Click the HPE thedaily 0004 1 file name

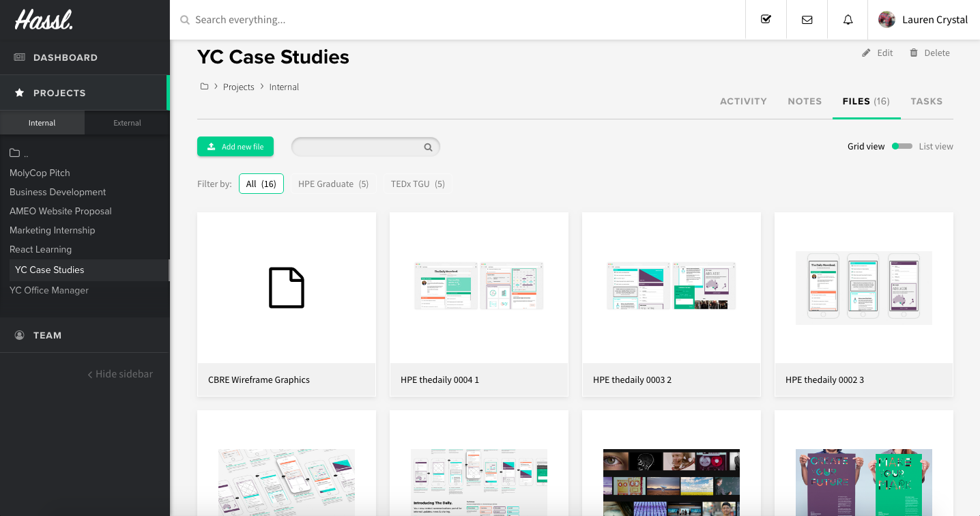pyautogui.click(x=439, y=379)
